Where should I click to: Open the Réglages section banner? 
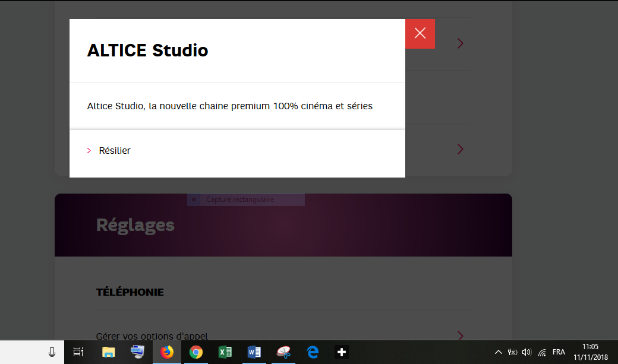click(x=135, y=224)
